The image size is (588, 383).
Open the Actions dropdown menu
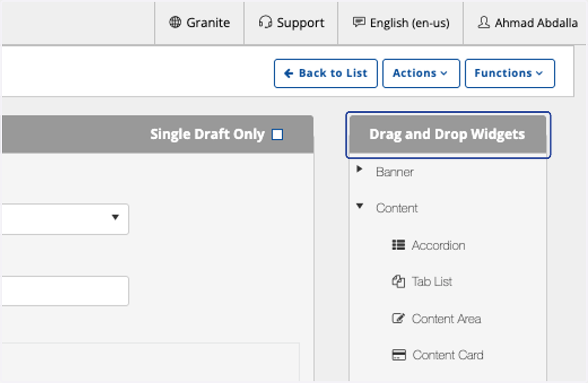[x=421, y=74]
